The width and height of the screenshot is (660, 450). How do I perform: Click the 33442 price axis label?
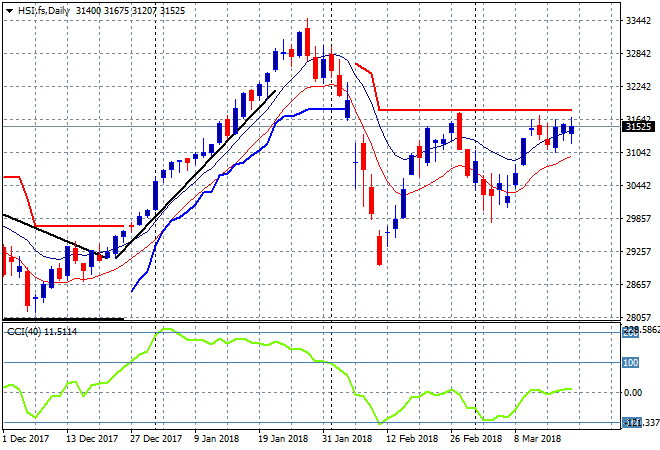point(638,21)
